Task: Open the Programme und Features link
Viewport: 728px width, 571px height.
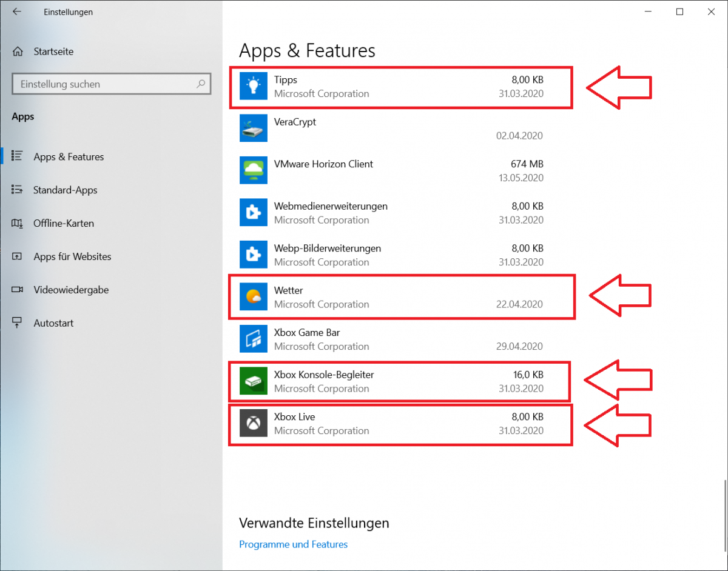Action: 294,544
